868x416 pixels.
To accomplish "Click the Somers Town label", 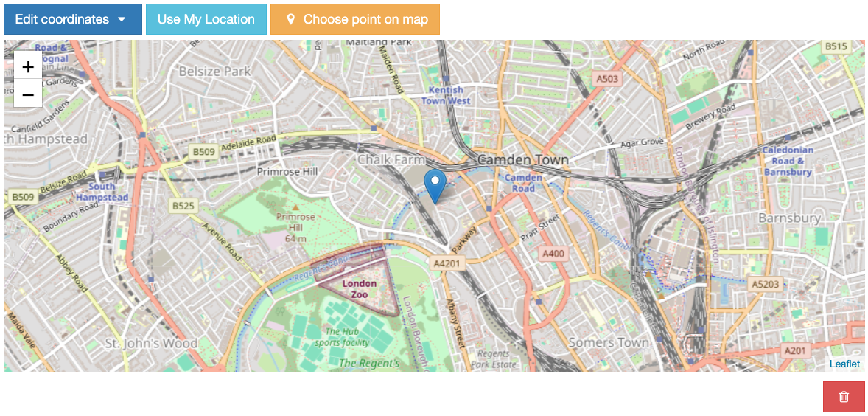I will tap(609, 342).
